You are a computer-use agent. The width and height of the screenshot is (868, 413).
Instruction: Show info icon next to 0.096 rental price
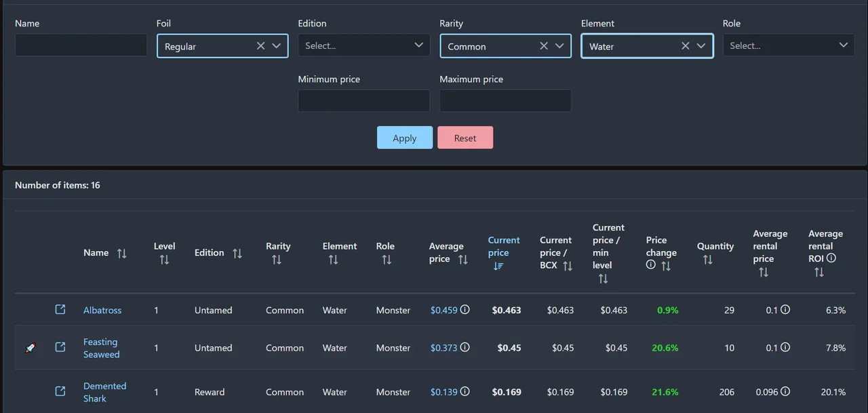[x=785, y=391]
